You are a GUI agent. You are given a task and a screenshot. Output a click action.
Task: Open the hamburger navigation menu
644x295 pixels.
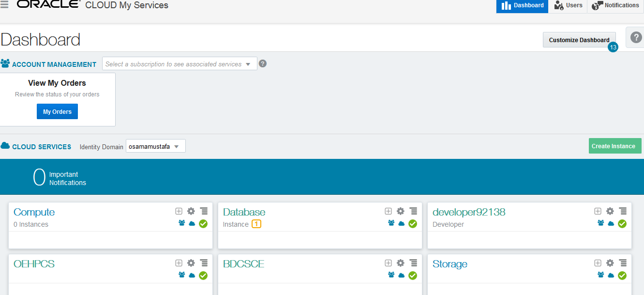4,5
